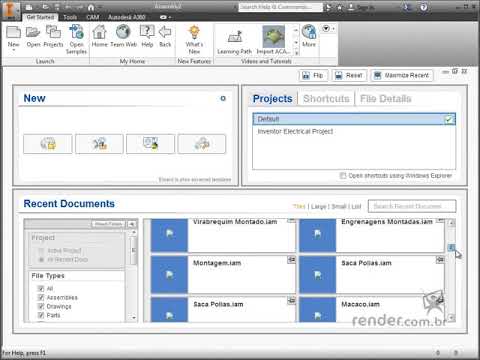This screenshot has height=360, width=480.
Task: Toggle the Default project active checkmark
Action: point(449,119)
